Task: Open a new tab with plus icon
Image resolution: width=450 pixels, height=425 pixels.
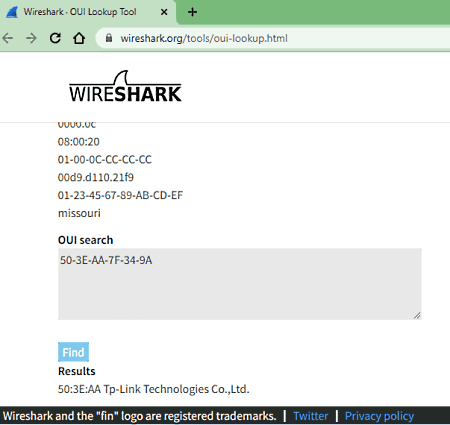Action: [x=192, y=12]
